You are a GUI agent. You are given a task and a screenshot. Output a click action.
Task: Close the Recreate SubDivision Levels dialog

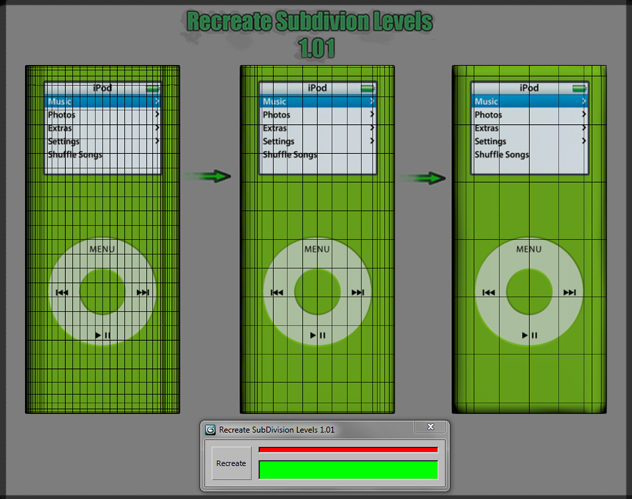pos(432,428)
